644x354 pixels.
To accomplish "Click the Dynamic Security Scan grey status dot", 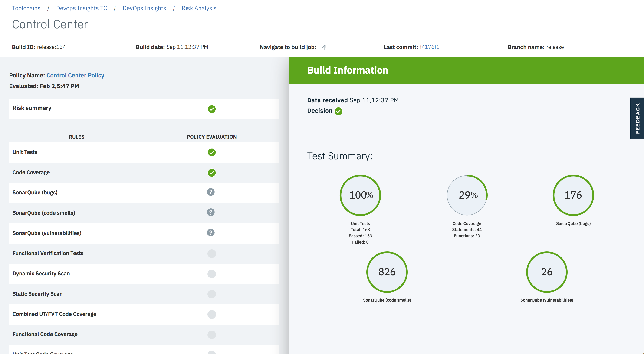I will click(x=211, y=274).
